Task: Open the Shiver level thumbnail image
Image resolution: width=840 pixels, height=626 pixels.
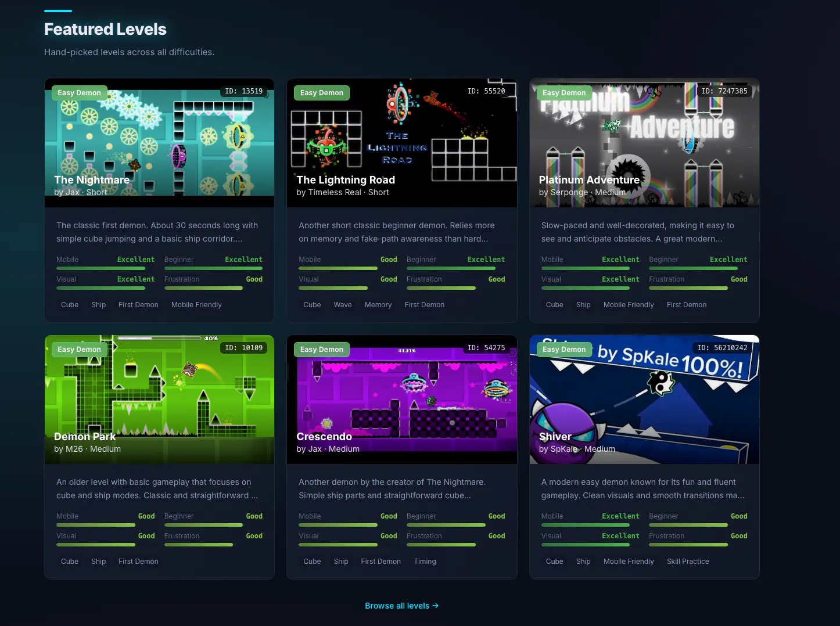Action: pos(644,400)
